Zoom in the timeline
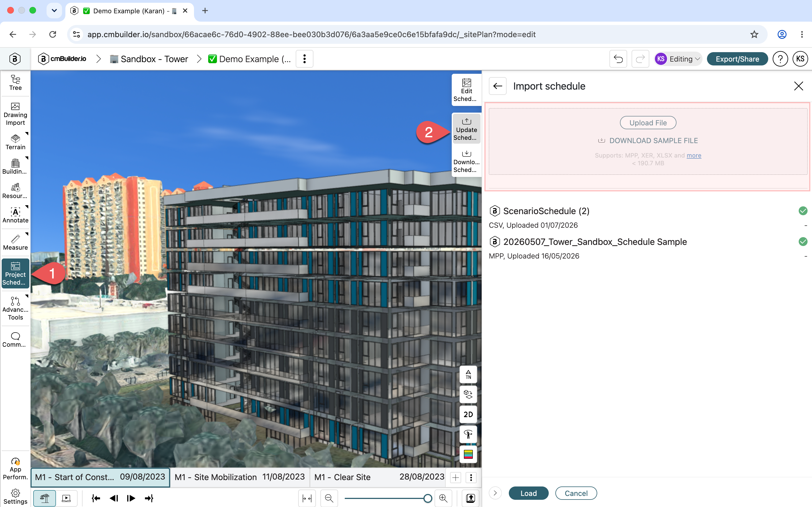Screen dimensions: 812x507 tap(443, 498)
